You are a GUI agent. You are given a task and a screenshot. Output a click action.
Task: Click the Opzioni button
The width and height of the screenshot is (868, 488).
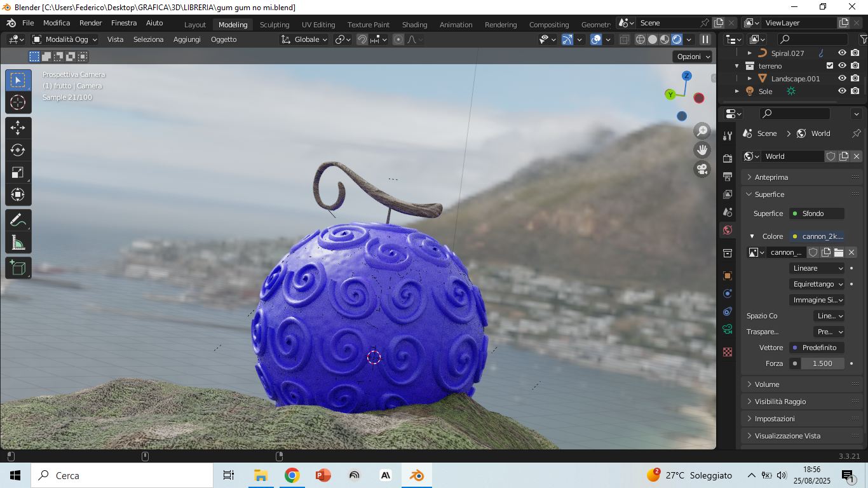[693, 57]
